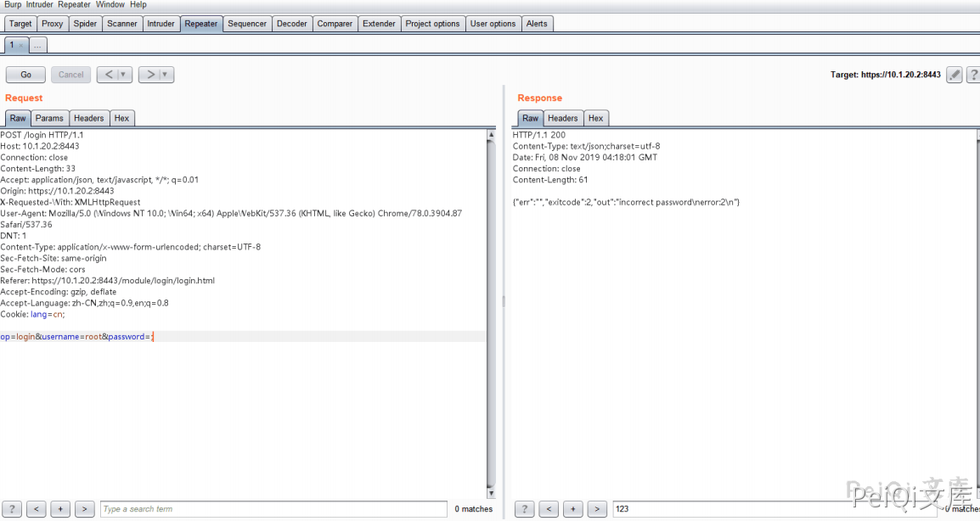Click next match arrow under request pane
Viewport: 980px width, 521px height.
tap(84, 509)
